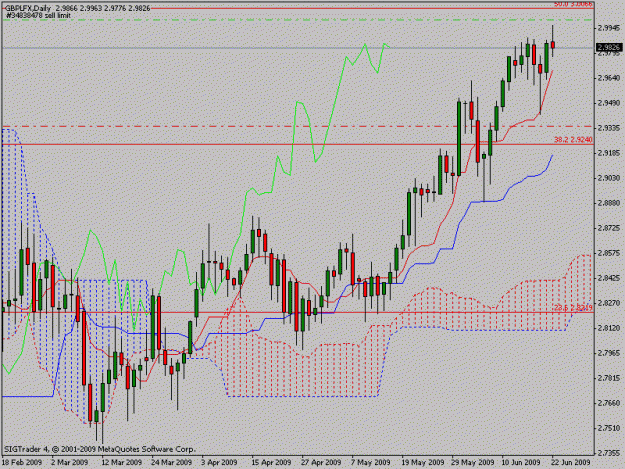
Task: Click the 2.7965 price axis label
Action: (609, 353)
